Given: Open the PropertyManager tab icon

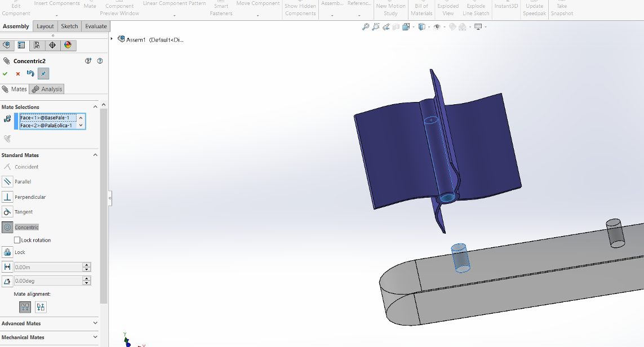Looking at the screenshot, I should pyautogui.click(x=21, y=45).
